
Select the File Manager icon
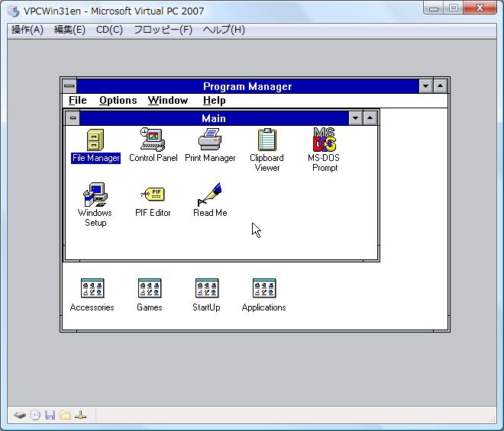95,140
